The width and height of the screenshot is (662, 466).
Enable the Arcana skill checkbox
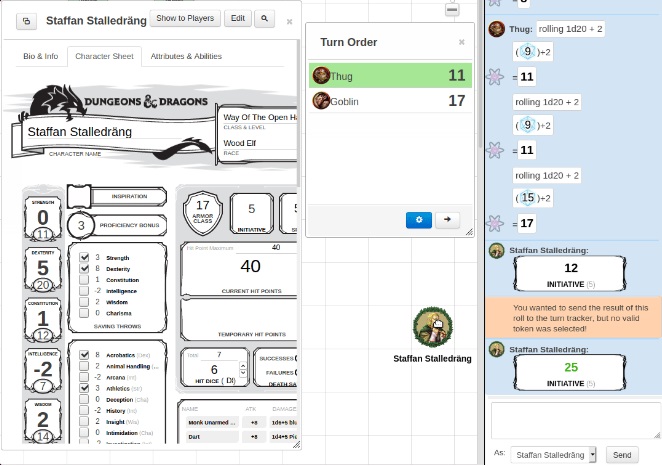coord(84,377)
